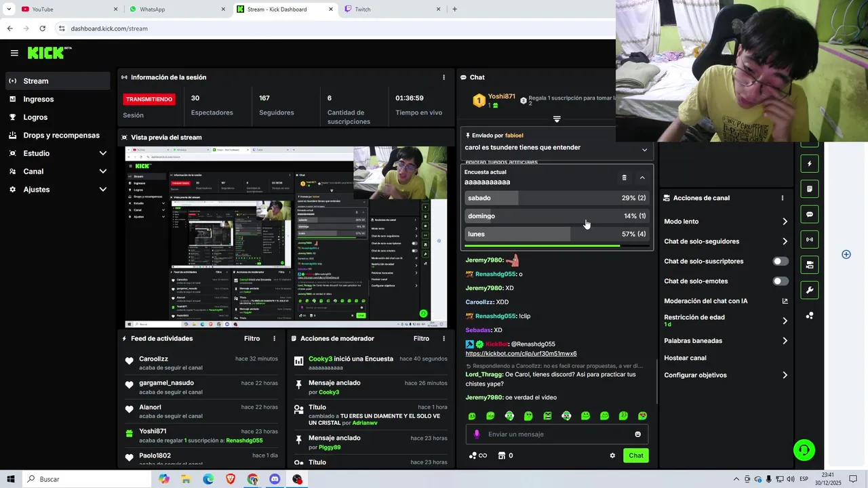Open the lightning bolt quick actions sidebar icon
The image size is (868, 488).
[x=810, y=163]
